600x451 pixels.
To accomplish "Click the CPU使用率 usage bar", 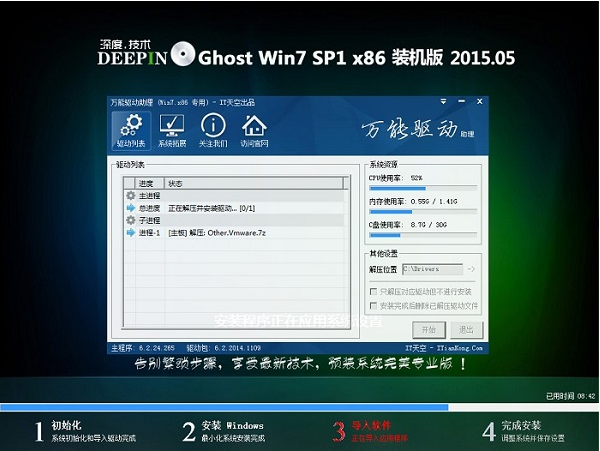I will [423, 189].
